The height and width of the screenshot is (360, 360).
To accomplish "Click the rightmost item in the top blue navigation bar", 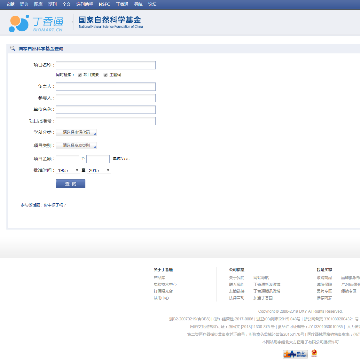I will click(152, 4).
